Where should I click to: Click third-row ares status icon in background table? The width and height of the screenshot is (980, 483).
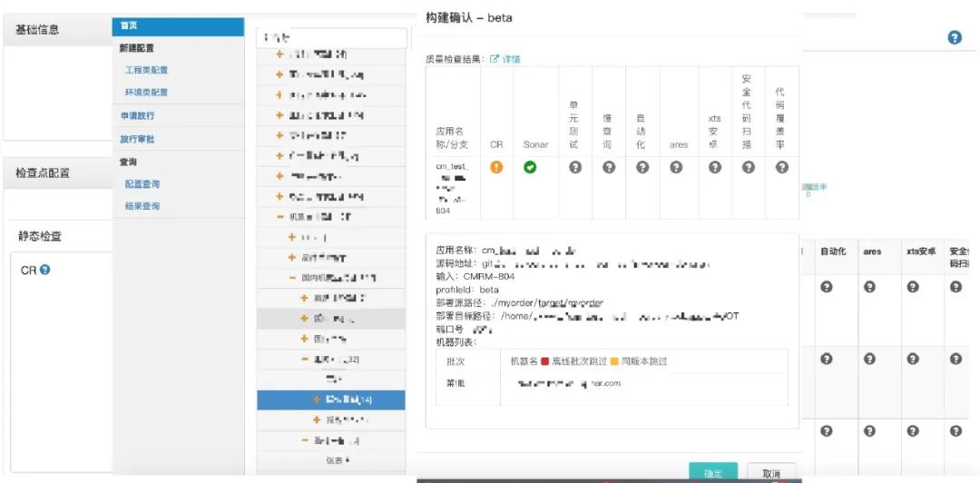point(869,431)
